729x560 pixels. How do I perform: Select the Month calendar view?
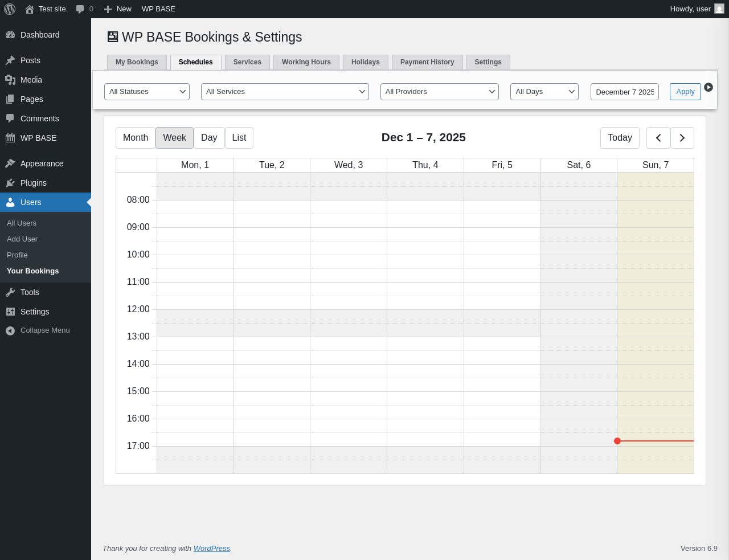(136, 138)
